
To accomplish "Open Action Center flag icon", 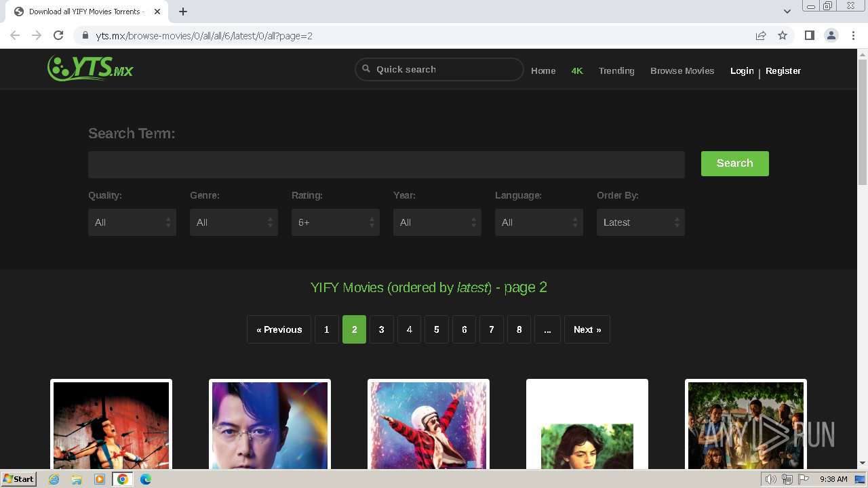I will click(804, 479).
